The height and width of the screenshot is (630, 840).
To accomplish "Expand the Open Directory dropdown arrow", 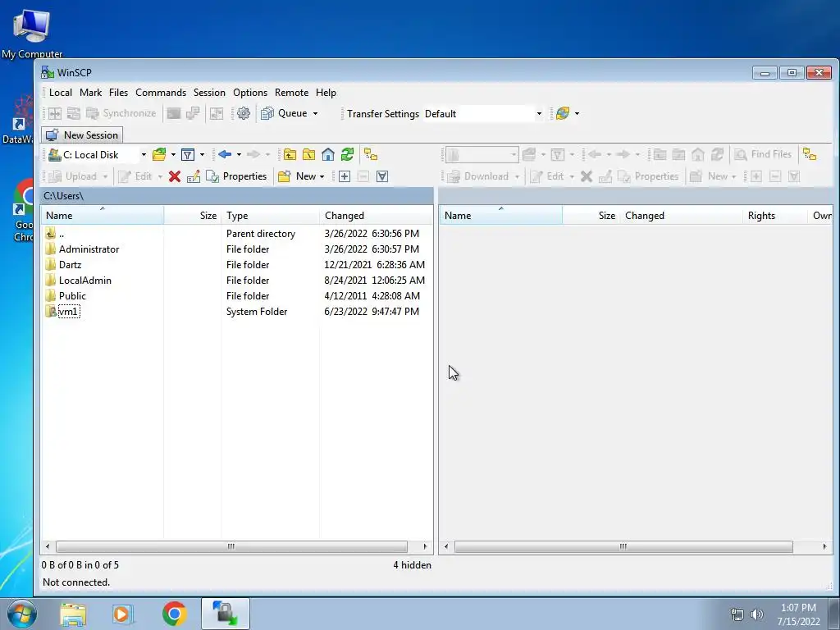I will click(x=173, y=155).
